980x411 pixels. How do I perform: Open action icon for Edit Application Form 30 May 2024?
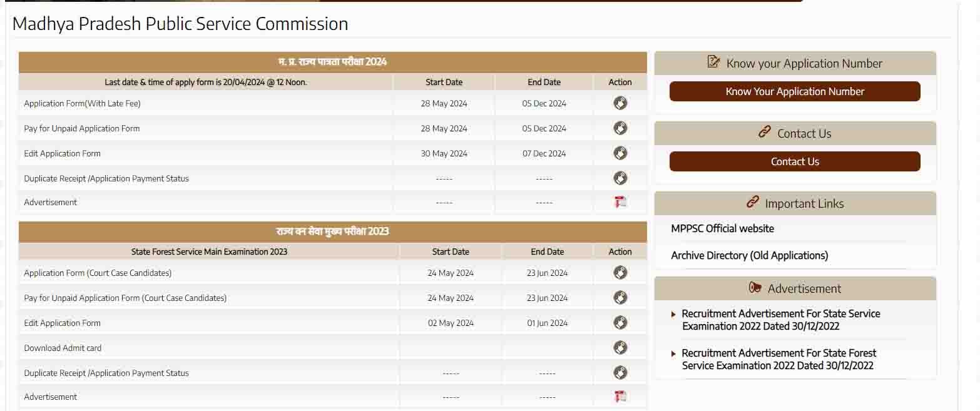pyautogui.click(x=620, y=153)
